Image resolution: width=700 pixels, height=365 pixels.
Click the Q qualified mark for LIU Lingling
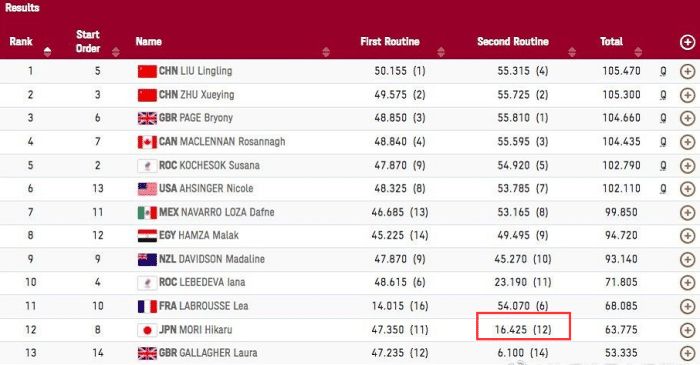pos(663,71)
